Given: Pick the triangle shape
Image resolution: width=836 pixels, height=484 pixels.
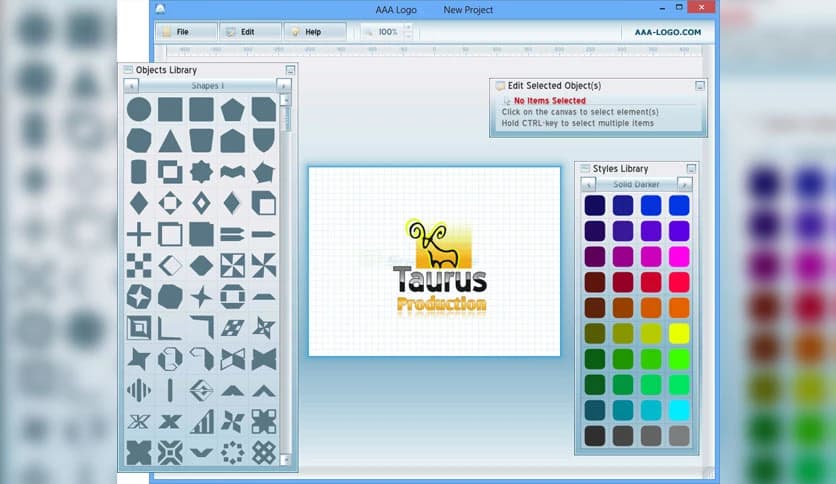Looking at the screenshot, I should pyautogui.click(x=170, y=141).
